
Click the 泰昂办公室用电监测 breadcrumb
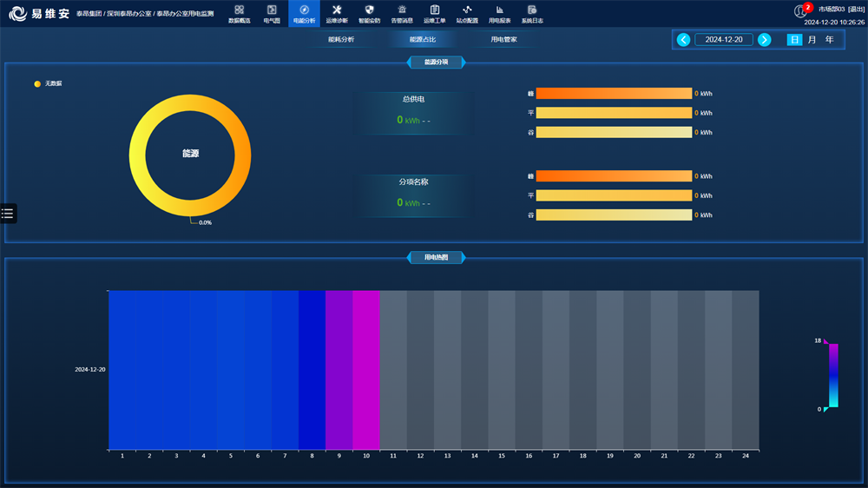click(185, 13)
